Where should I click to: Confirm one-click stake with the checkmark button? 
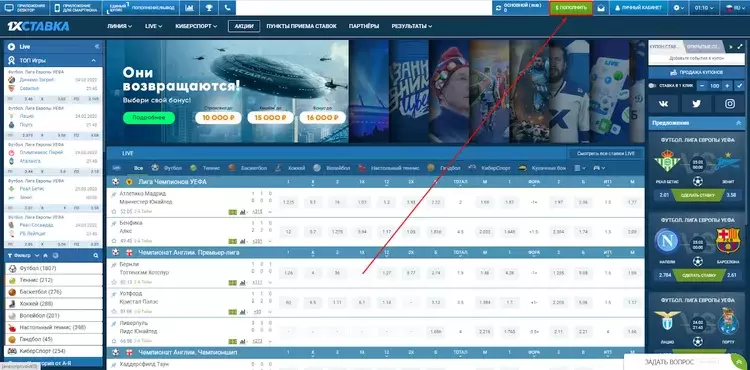739,86
